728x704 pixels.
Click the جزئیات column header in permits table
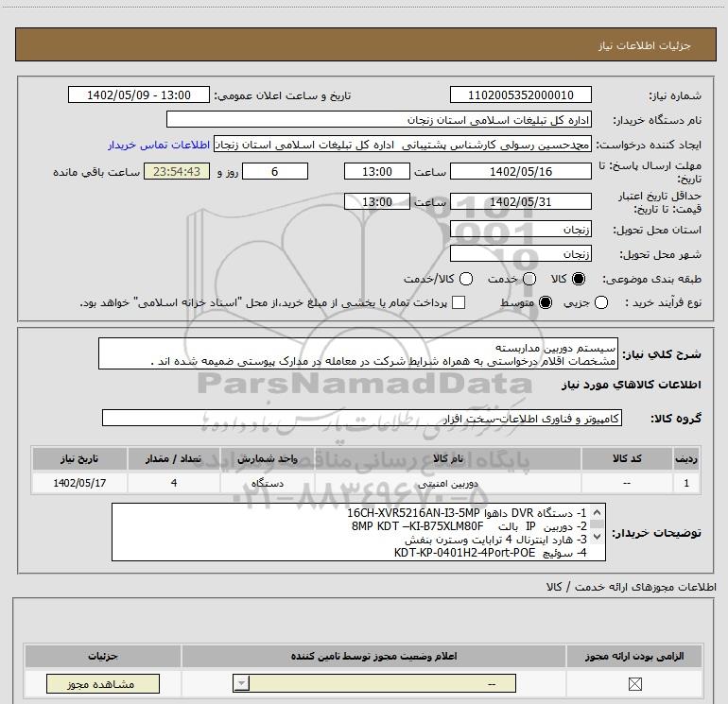click(103, 656)
